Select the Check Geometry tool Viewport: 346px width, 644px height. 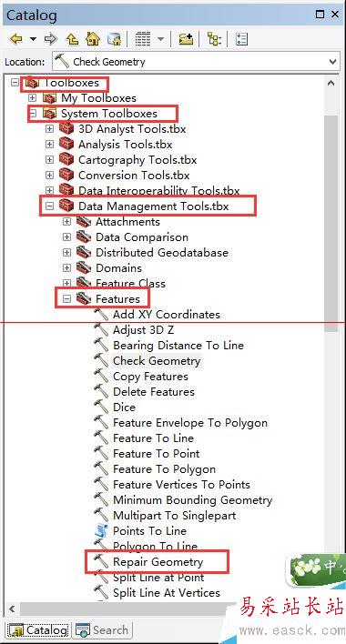click(x=157, y=361)
